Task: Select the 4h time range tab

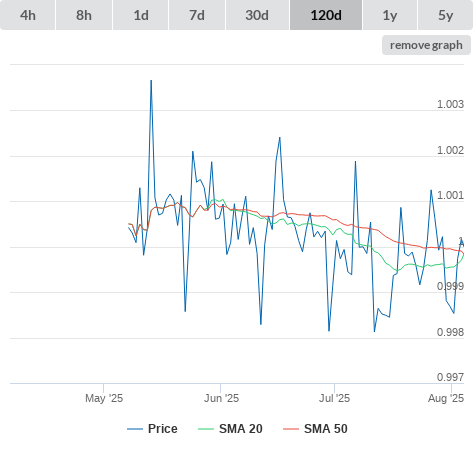Action: 28,15
